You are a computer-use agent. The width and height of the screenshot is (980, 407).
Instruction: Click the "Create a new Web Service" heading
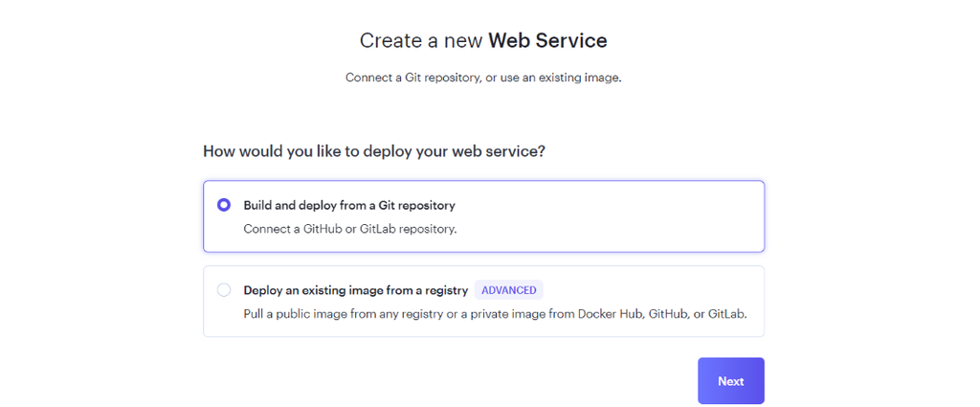coord(483,40)
